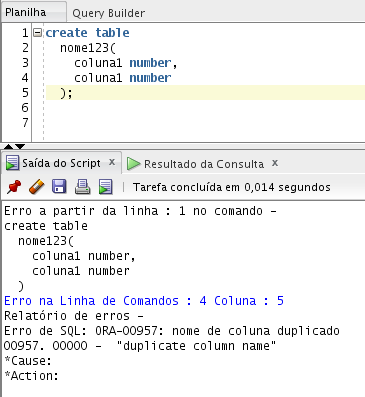
Task: Switch to the Planilha tab
Action: [x=26, y=12]
